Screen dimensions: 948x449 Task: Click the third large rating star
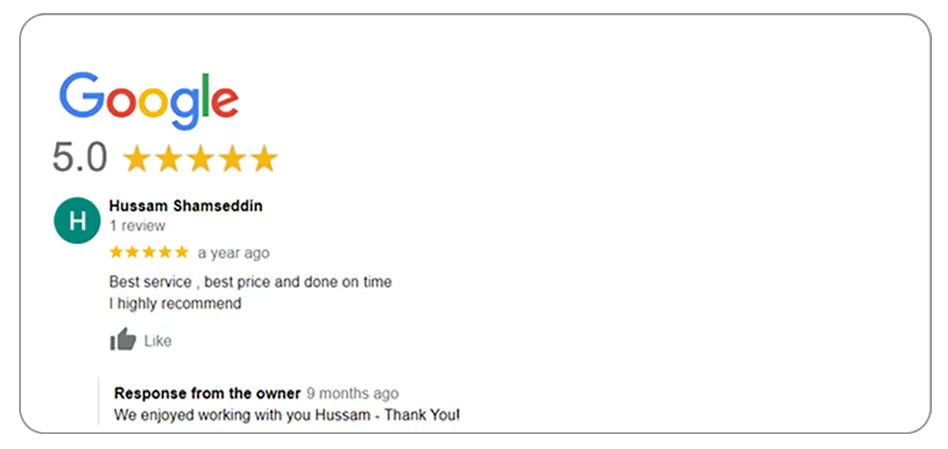[x=200, y=158]
